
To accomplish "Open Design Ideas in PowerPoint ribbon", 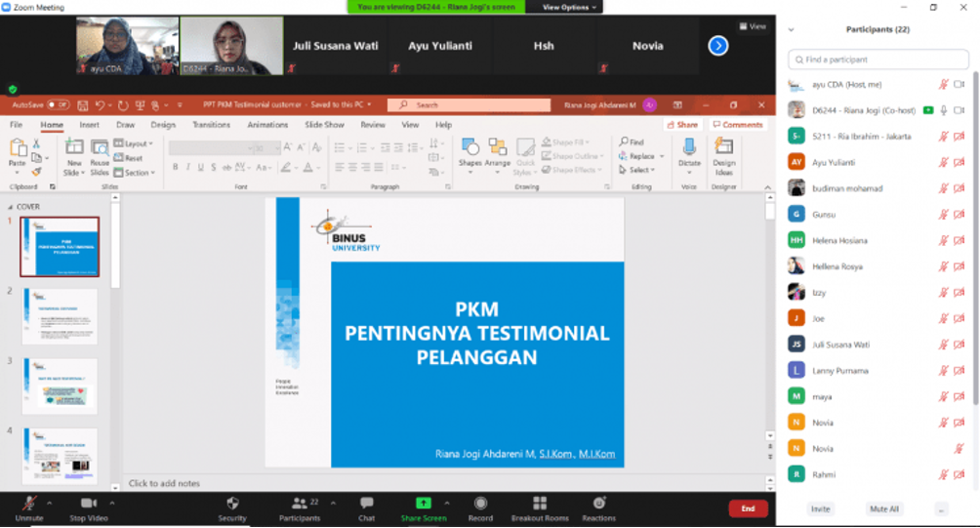I will pos(723,151).
